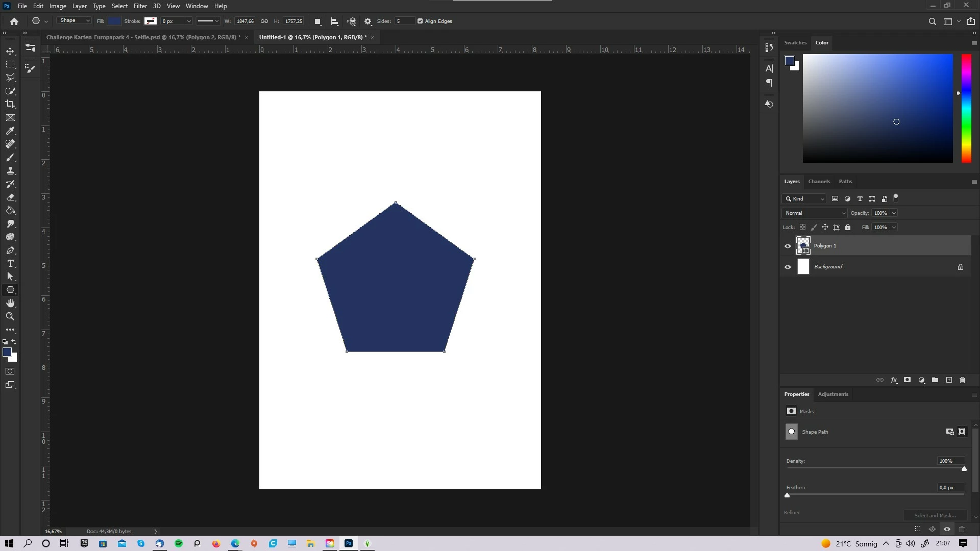This screenshot has height=551, width=980.
Task: Switch to the Europapark Selfie document tab
Action: (x=143, y=37)
